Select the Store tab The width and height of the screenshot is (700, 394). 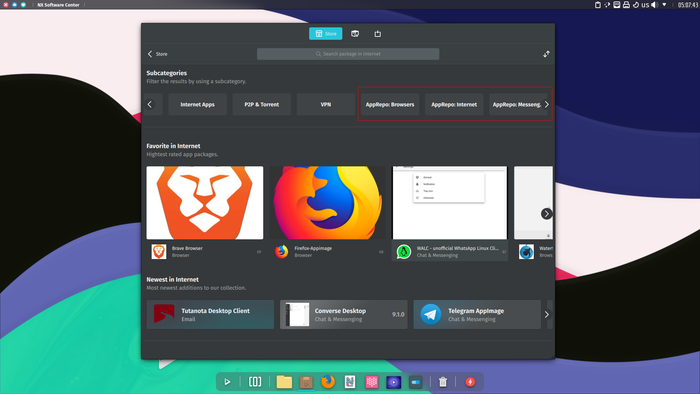tap(325, 33)
